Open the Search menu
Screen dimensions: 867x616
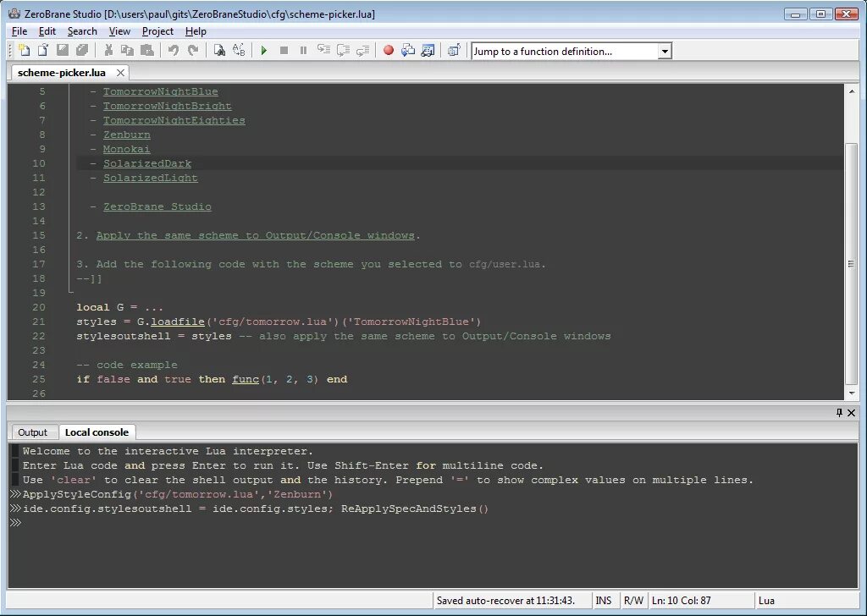[82, 31]
